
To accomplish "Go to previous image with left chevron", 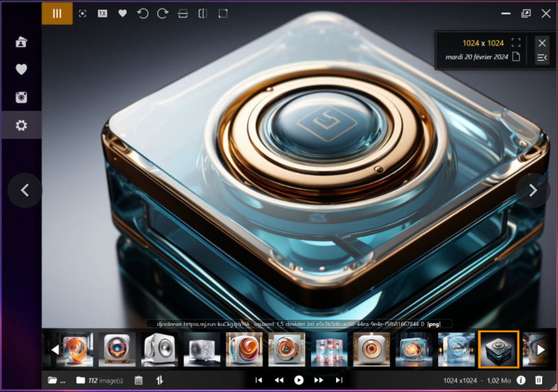I will point(25,190).
